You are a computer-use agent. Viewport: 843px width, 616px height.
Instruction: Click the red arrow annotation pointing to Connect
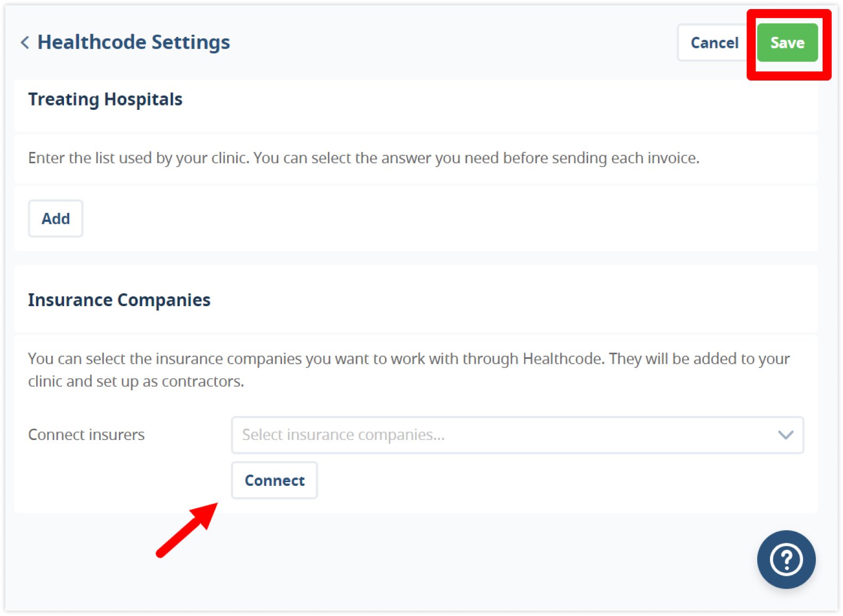[187, 530]
